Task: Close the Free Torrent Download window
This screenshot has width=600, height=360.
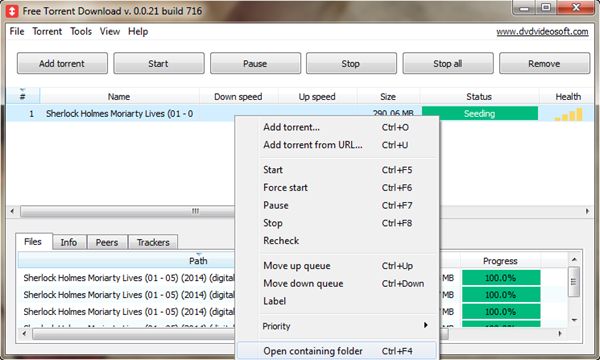Action: click(576, 8)
